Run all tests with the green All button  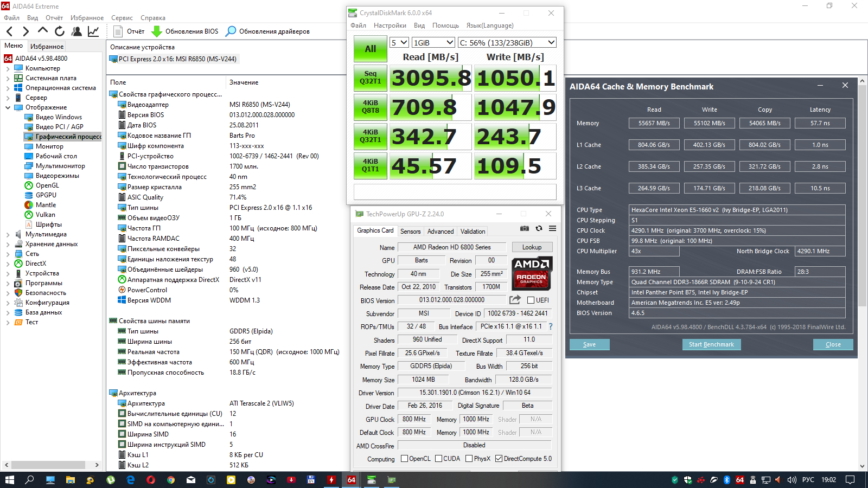[x=371, y=49]
